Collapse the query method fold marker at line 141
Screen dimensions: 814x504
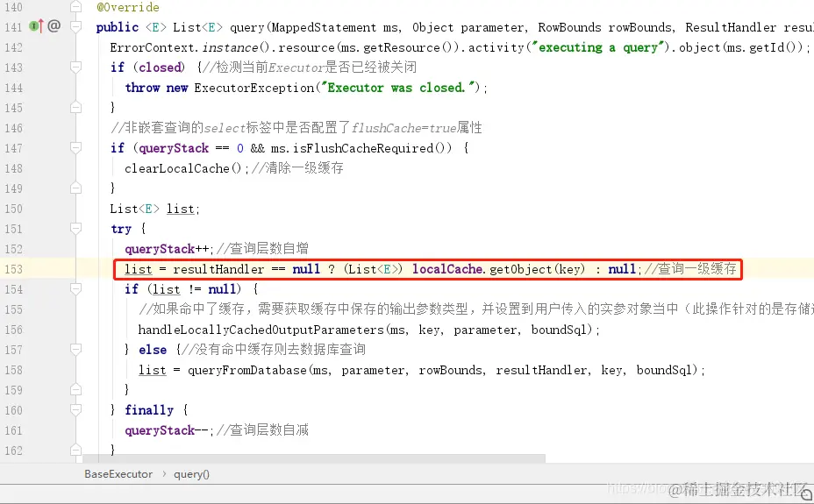coord(75,27)
